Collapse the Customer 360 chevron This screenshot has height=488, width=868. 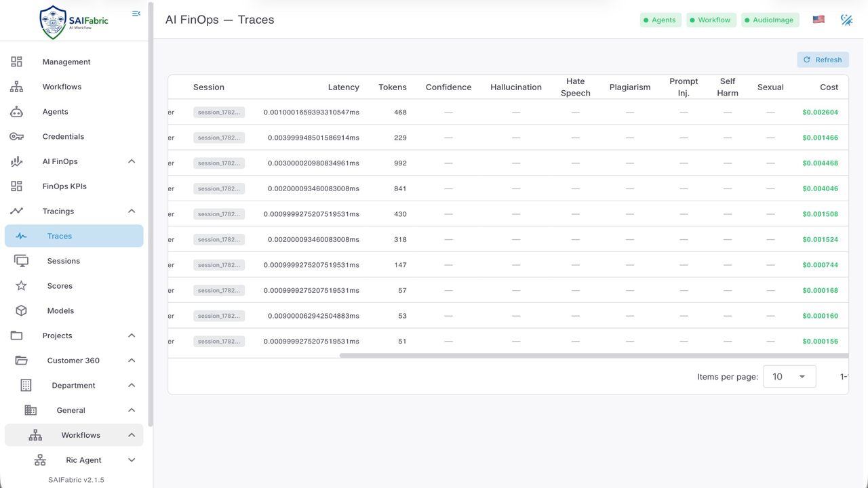132,361
